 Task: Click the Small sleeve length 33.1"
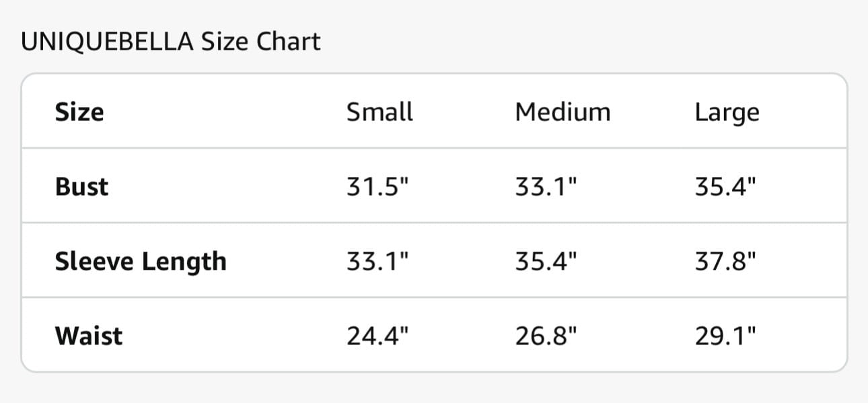(377, 260)
